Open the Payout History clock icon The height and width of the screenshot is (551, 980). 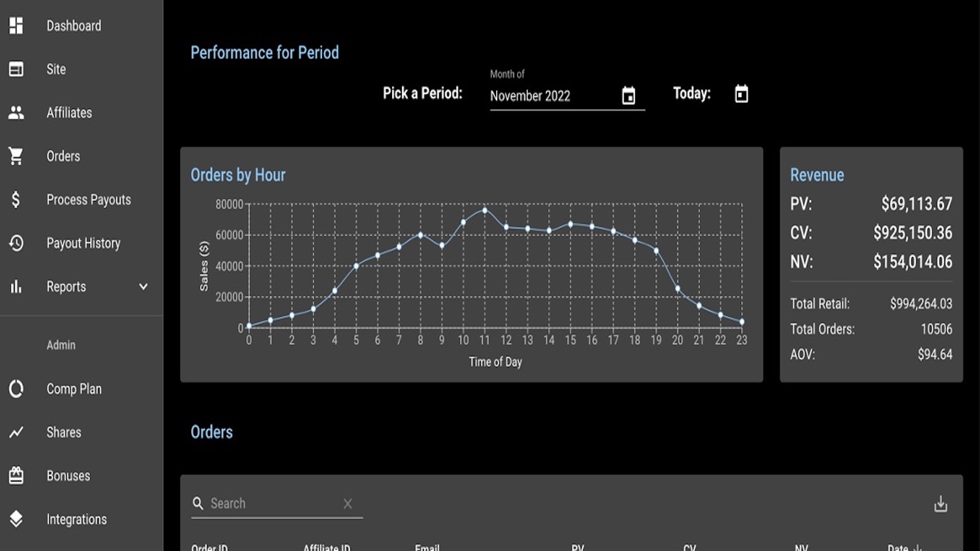pyautogui.click(x=16, y=243)
